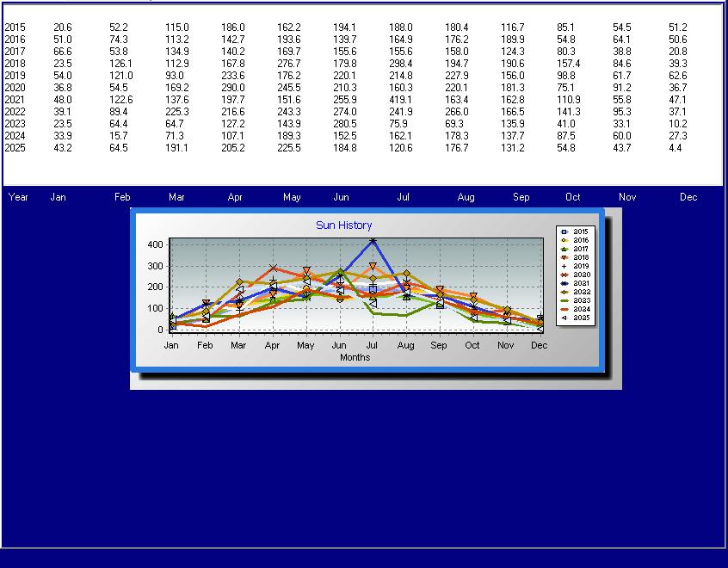The height and width of the screenshot is (568, 728).
Task: Click the 2015 legend marker icon
Action: tap(564, 232)
